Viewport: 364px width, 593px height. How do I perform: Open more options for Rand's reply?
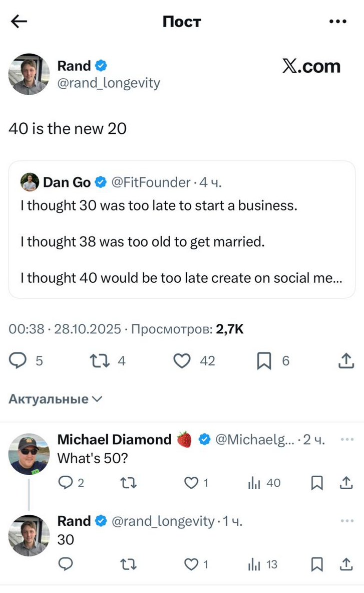346,521
